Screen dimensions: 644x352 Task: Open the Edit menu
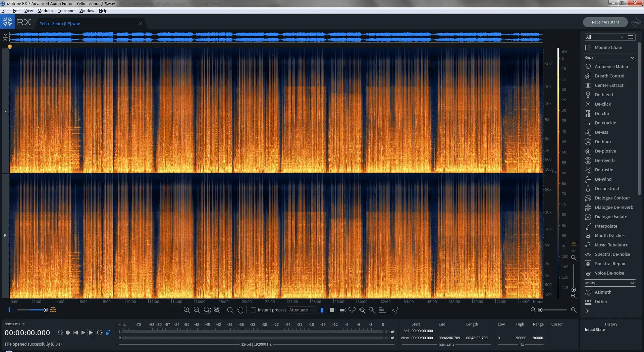tap(16, 11)
